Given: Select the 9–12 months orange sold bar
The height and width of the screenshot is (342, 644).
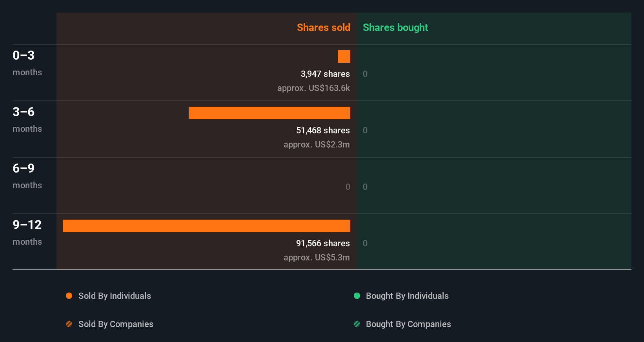Looking at the screenshot, I should pyautogui.click(x=206, y=226).
